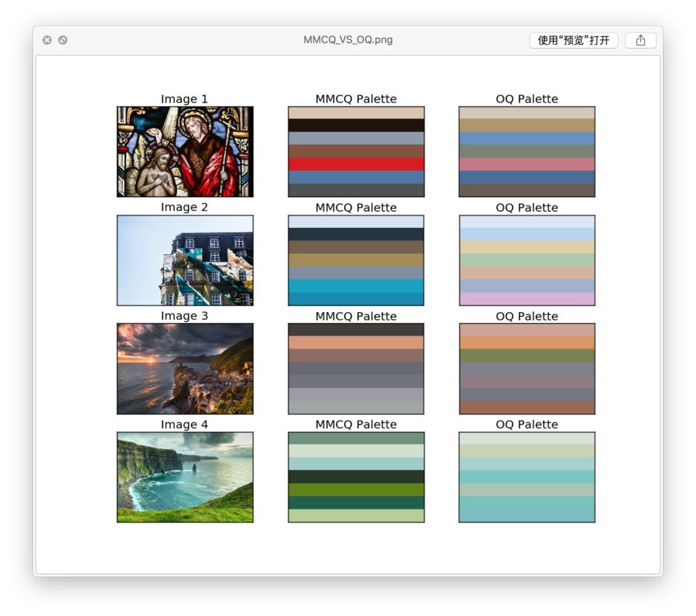
Task: Pick the pink band in Image 1 OQ palette
Action: [x=527, y=165]
